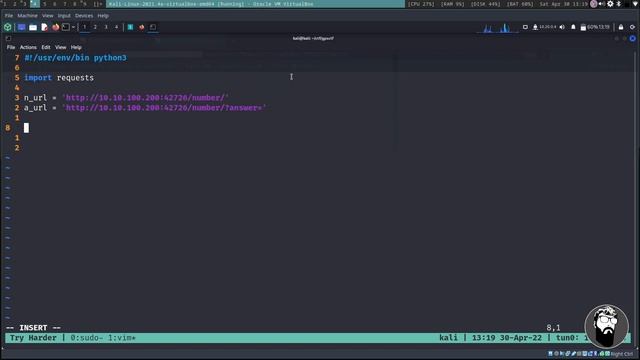The image size is (640, 360).
Task: Expand the terminal launcher dropdown arrow
Action: (x=73, y=27)
